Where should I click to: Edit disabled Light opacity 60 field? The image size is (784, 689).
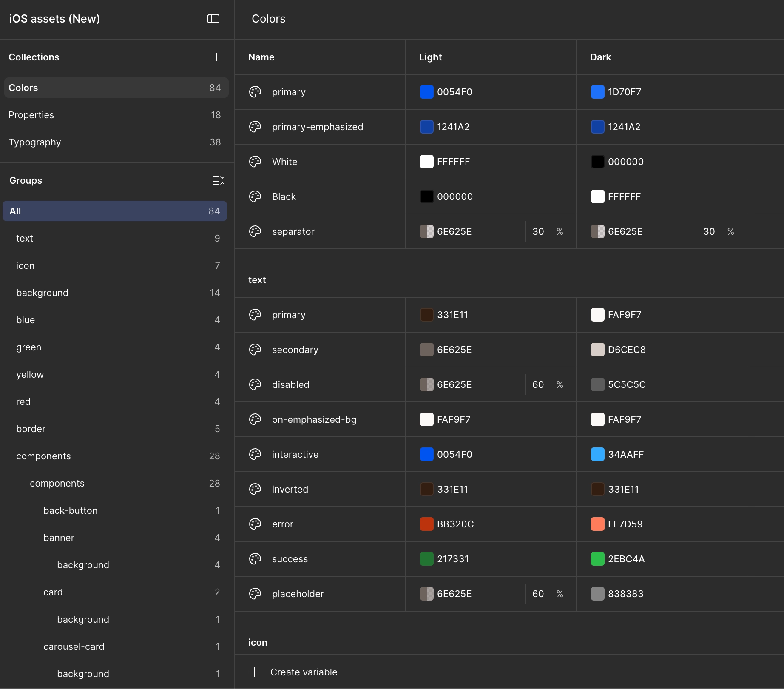[538, 384]
